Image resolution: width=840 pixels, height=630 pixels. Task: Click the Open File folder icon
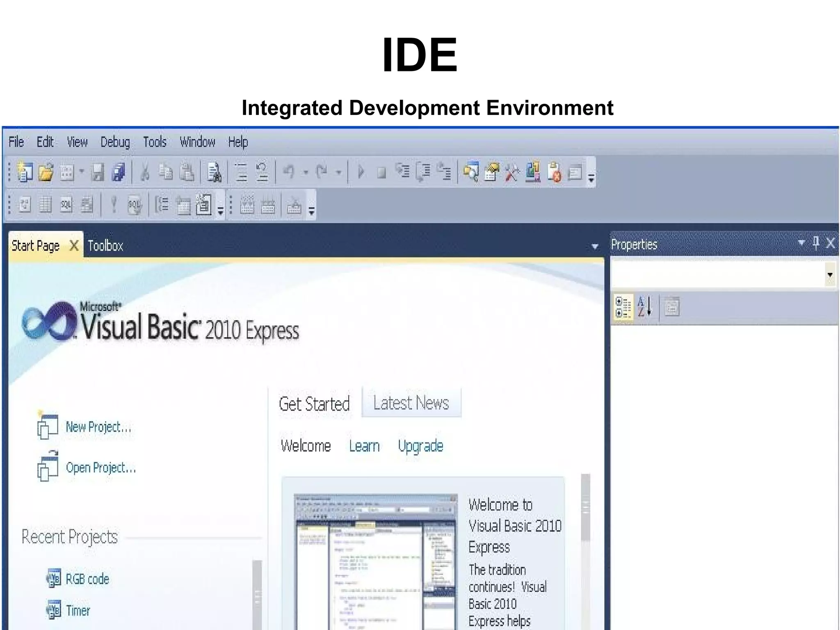[46, 172]
